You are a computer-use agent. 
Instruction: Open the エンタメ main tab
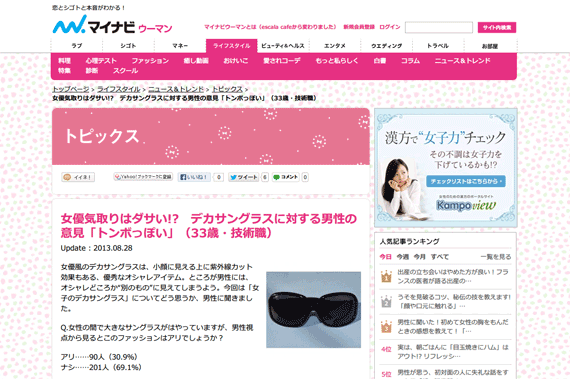click(x=335, y=46)
